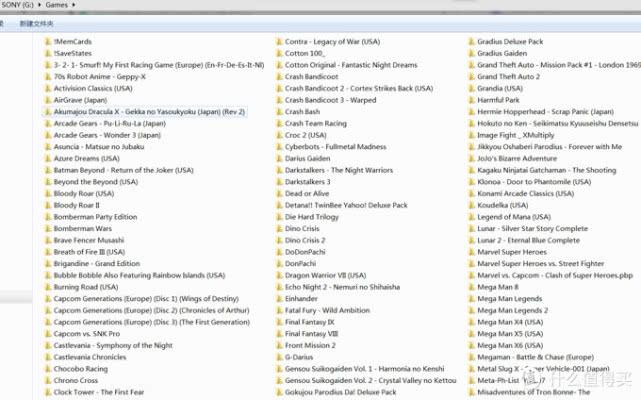Click the Chocobo Racing folder icon

pyautogui.click(x=48, y=369)
